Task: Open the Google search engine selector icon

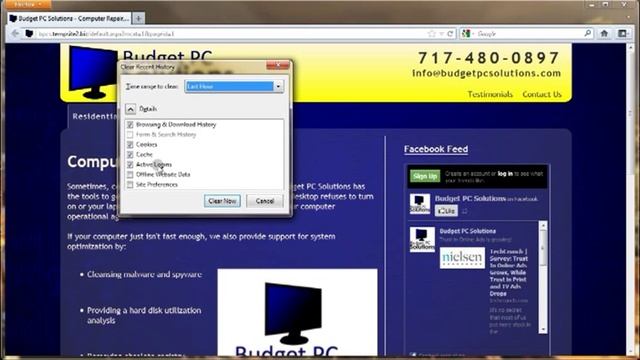Action: tap(467, 33)
